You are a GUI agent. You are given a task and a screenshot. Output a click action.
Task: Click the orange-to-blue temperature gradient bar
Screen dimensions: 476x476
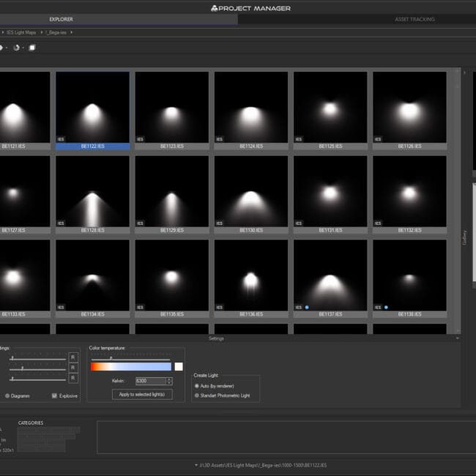(131, 366)
